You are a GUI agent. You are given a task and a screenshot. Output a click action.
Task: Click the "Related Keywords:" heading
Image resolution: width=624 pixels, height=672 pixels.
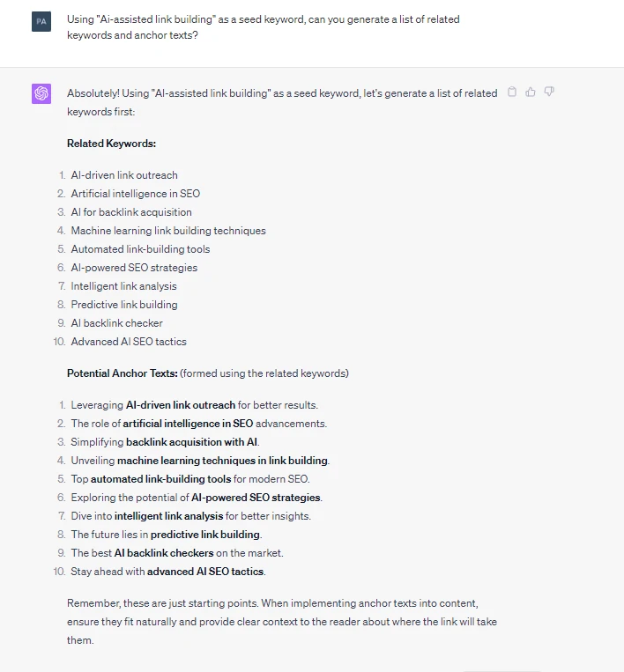coord(111,144)
